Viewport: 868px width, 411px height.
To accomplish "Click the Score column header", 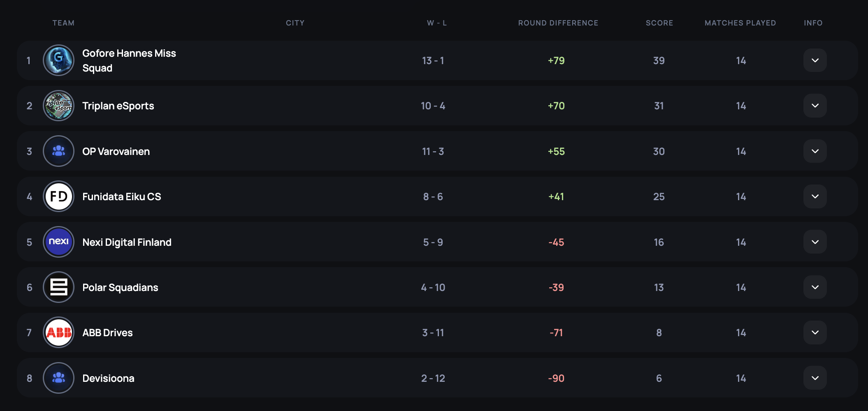I will tap(659, 23).
